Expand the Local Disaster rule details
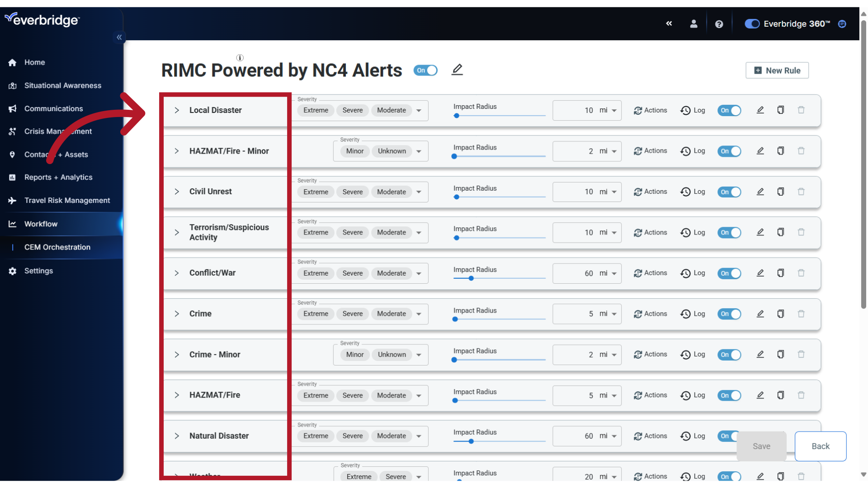 tap(176, 110)
